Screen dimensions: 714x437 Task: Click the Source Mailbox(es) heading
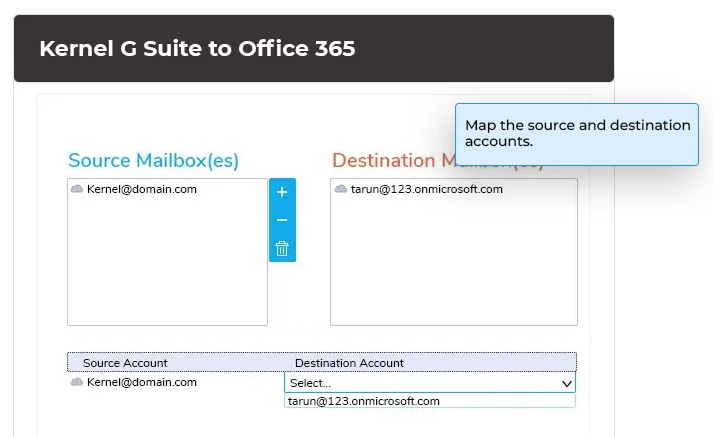pos(153,161)
